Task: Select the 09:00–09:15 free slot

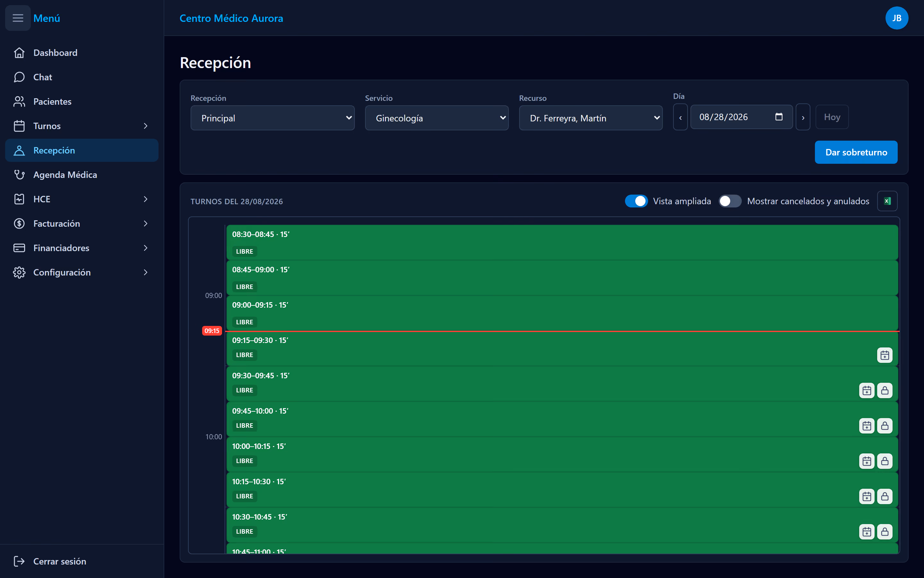Action: click(x=562, y=313)
